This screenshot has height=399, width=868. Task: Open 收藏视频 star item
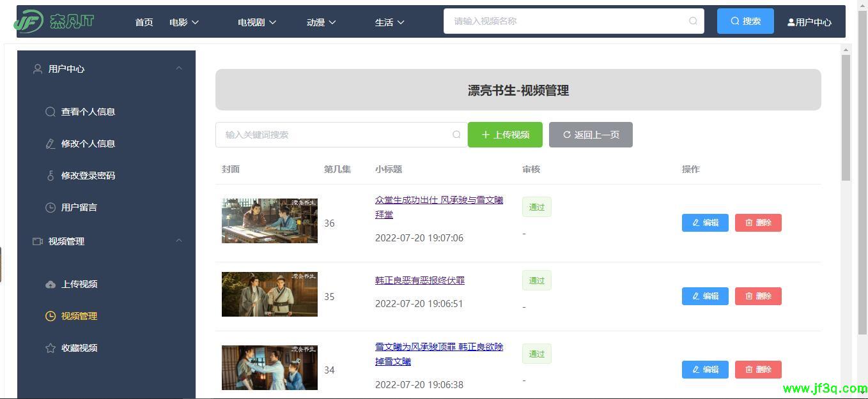79,348
